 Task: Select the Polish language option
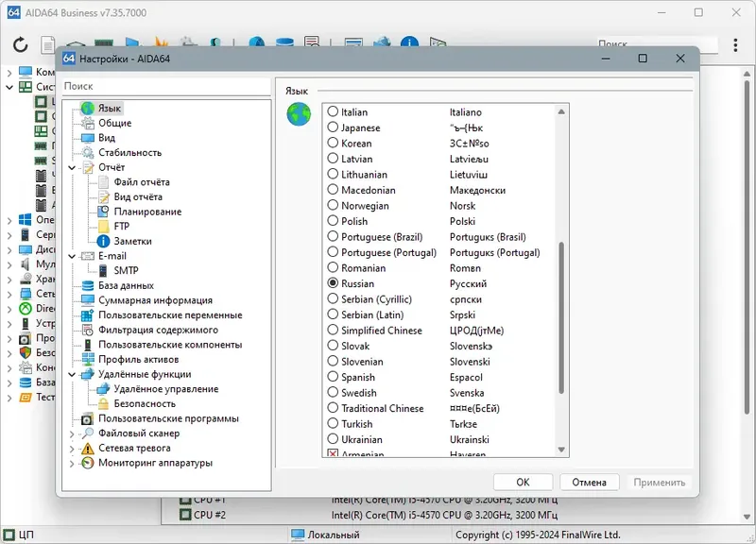pos(333,221)
